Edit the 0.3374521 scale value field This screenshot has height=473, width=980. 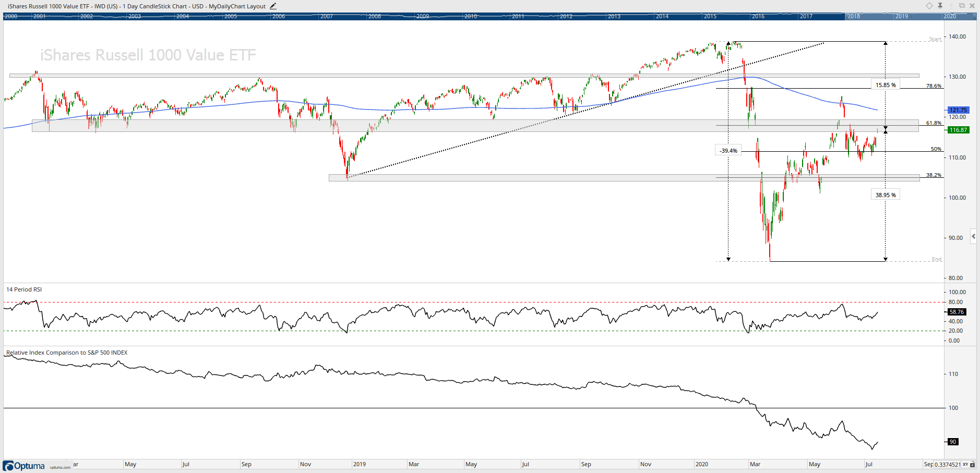click(947, 465)
